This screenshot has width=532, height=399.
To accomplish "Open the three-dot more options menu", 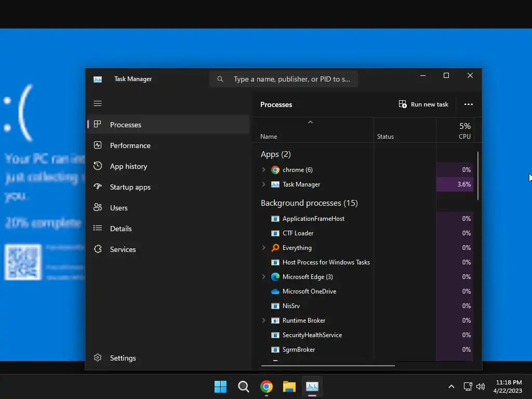I will [468, 104].
